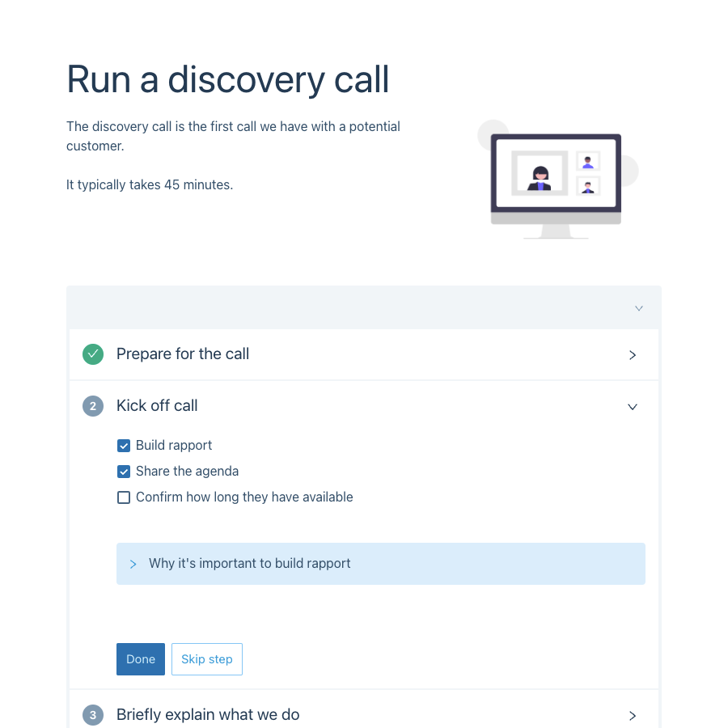The image size is (728, 728).
Task: Collapse the checklist using the top header chevron
Action: tap(639, 308)
